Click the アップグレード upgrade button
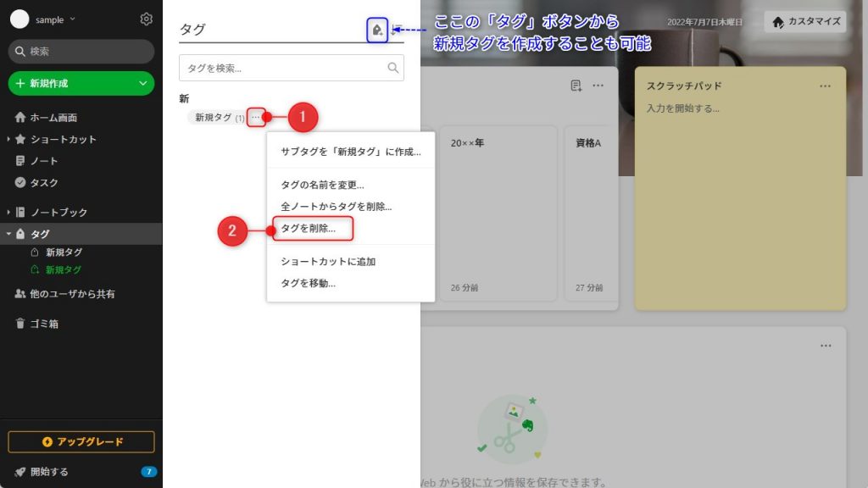Viewport: 868px width, 488px height. tap(81, 442)
